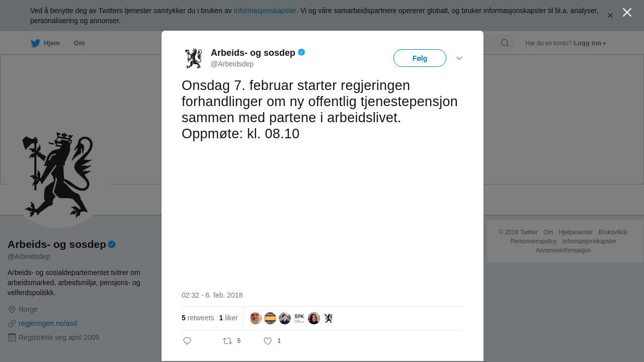Click the reply speech bubble icon
The image size is (644, 362).
point(187,341)
